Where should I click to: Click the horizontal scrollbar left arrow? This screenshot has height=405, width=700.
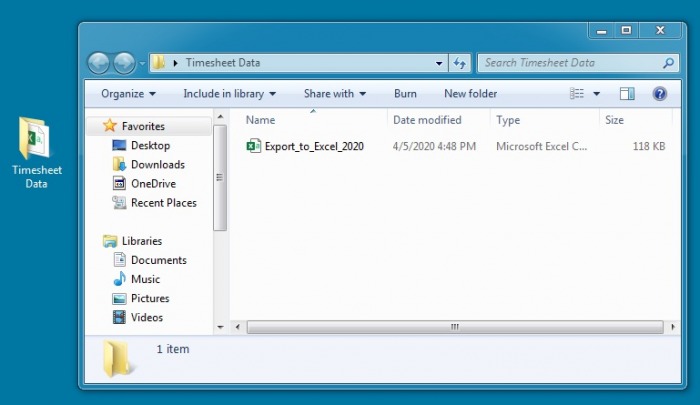[x=238, y=327]
